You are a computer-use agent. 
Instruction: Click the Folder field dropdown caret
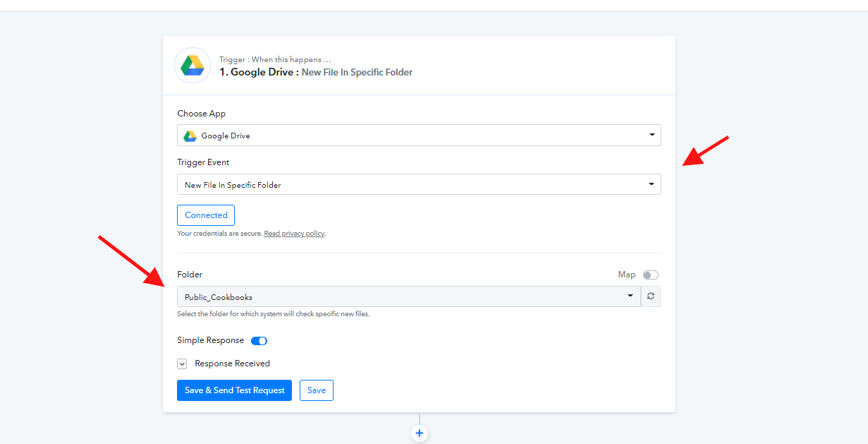pos(630,296)
